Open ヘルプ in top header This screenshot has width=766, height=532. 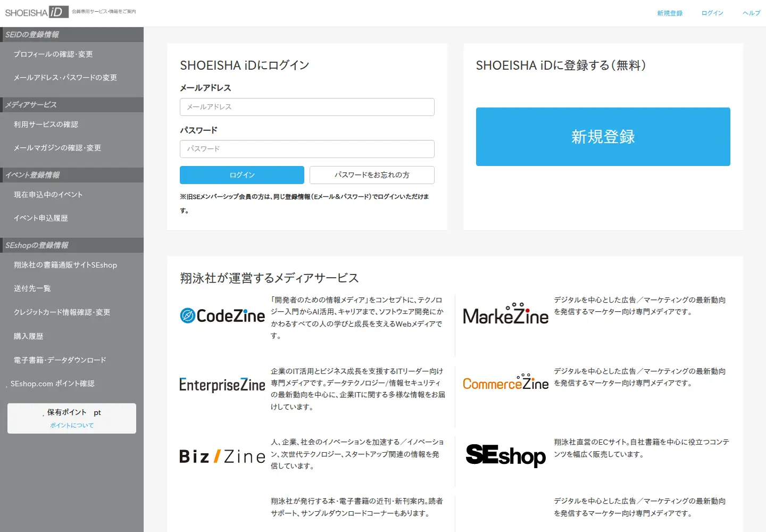(752, 13)
